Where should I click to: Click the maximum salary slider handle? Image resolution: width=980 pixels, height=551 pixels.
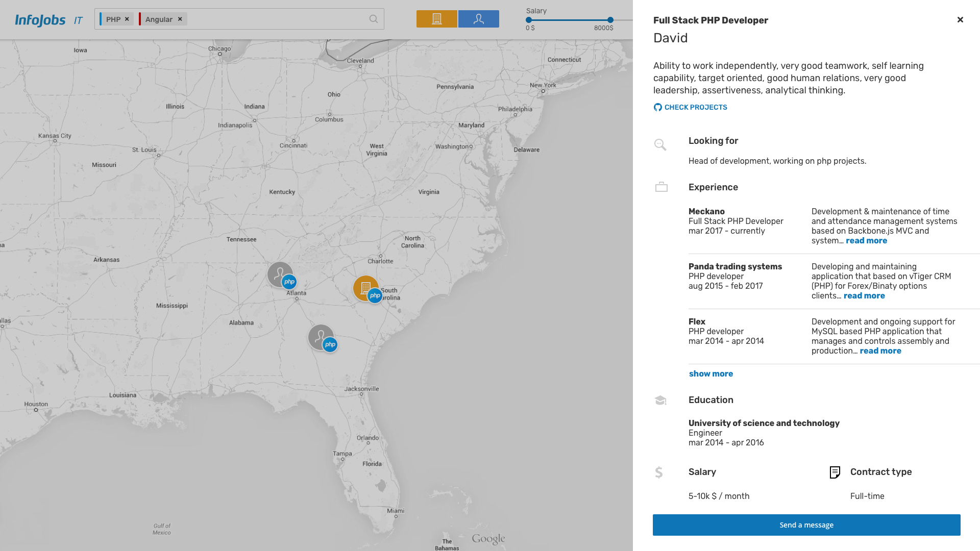[610, 20]
